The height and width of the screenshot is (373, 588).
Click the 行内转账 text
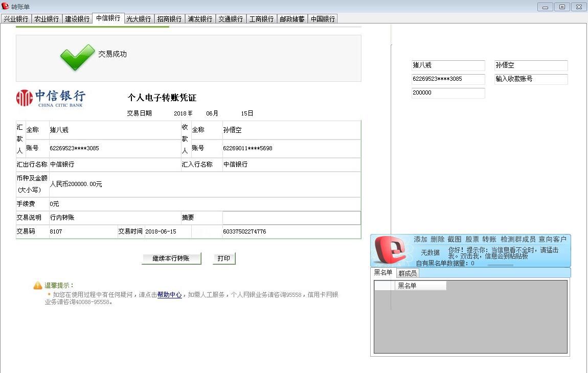point(62,218)
